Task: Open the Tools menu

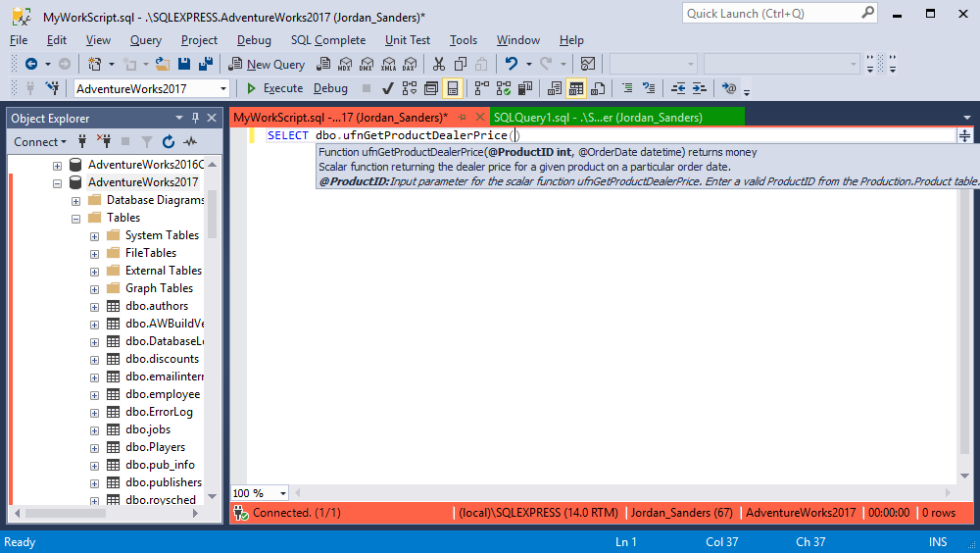Action: [x=464, y=40]
